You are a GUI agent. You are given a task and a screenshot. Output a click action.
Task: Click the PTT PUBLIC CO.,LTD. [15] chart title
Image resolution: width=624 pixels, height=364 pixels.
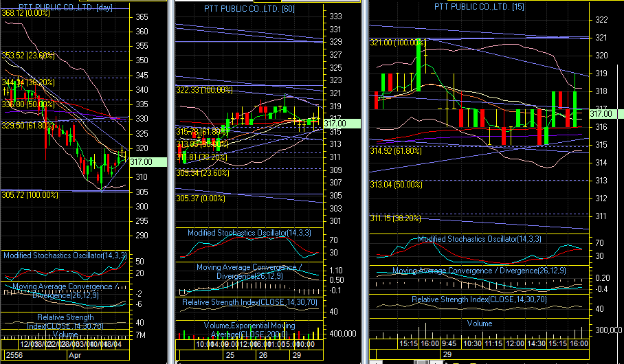(479, 6)
